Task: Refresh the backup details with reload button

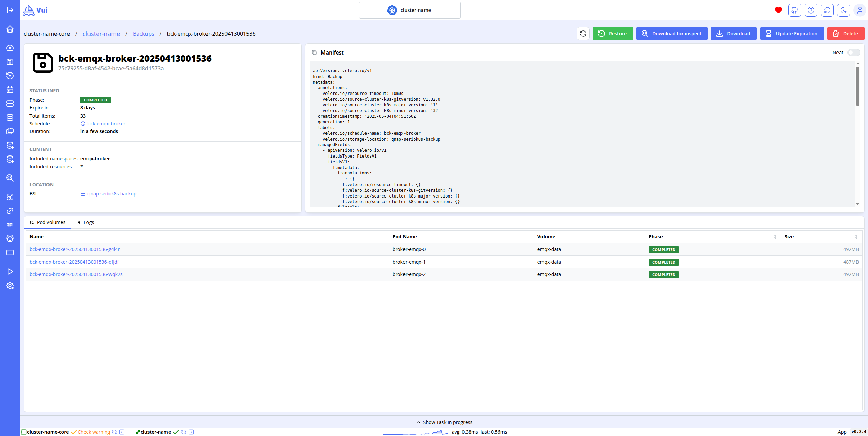Action: (x=583, y=34)
